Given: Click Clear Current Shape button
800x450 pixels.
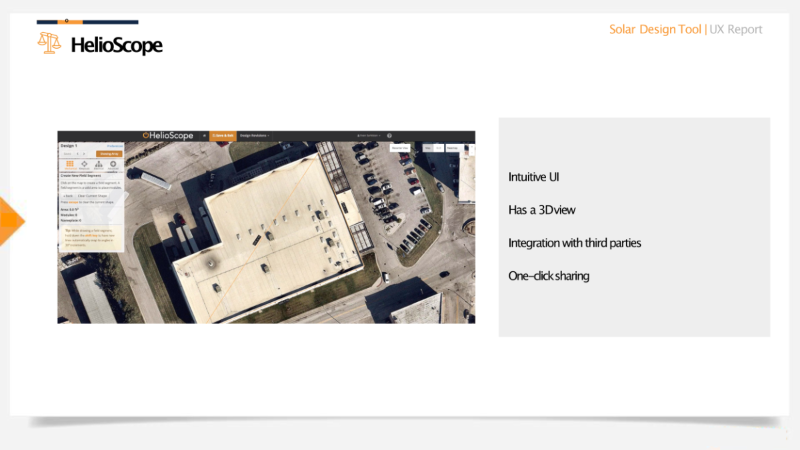Looking at the screenshot, I should (x=92, y=196).
